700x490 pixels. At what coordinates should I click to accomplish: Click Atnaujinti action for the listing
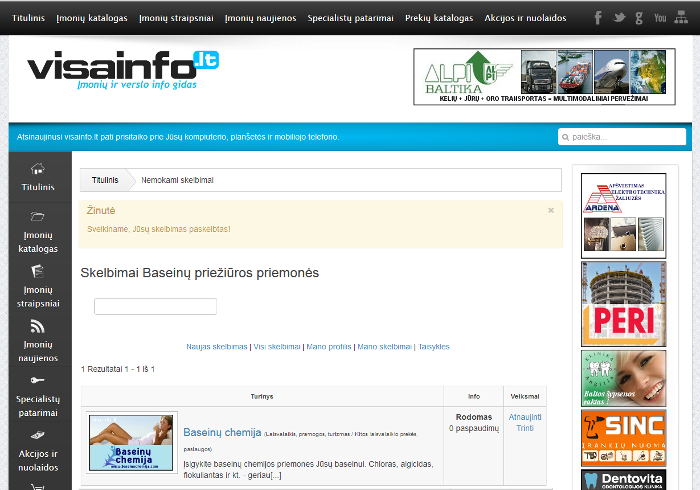click(x=525, y=417)
